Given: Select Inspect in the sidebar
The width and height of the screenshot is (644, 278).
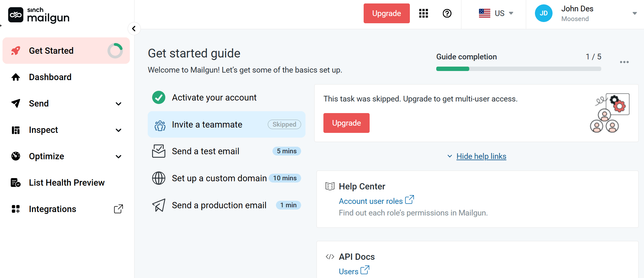Looking at the screenshot, I should coord(66,130).
